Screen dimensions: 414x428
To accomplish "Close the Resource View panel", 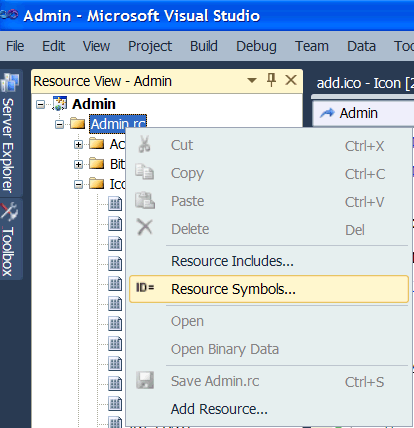I will click(291, 80).
